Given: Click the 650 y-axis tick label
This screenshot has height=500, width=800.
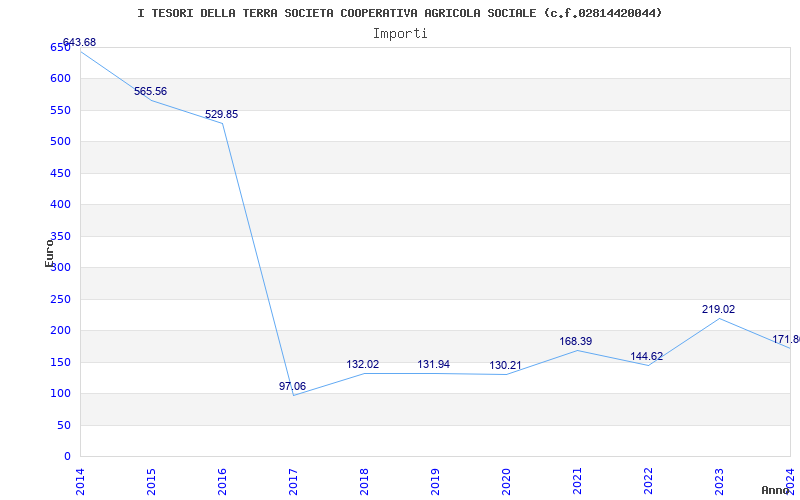Looking at the screenshot, I should pyautogui.click(x=60, y=47).
